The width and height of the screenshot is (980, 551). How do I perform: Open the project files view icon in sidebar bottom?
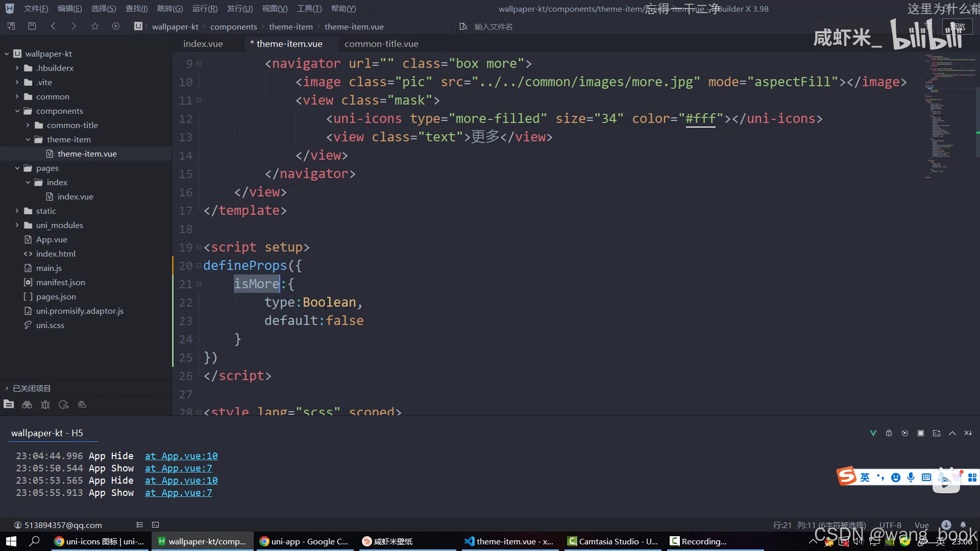click(x=9, y=405)
